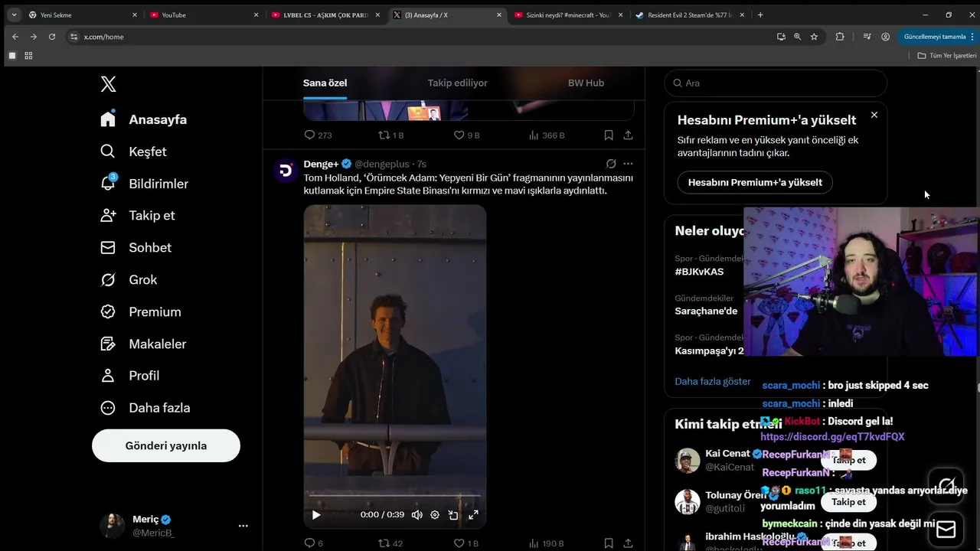Open Grok from the sidebar

pos(129,279)
